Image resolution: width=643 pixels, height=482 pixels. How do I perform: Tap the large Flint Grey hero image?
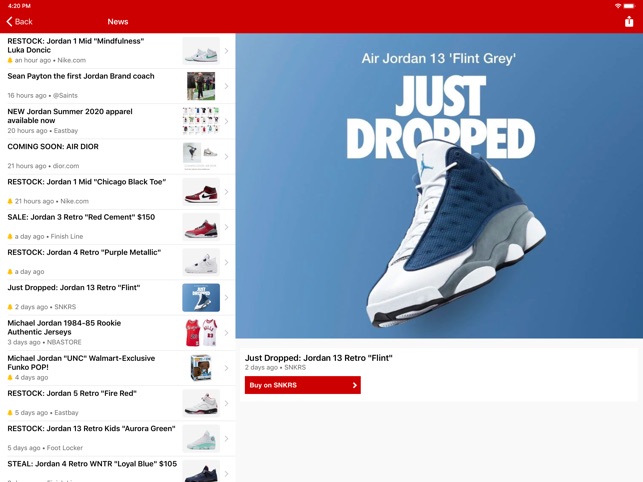click(x=439, y=186)
